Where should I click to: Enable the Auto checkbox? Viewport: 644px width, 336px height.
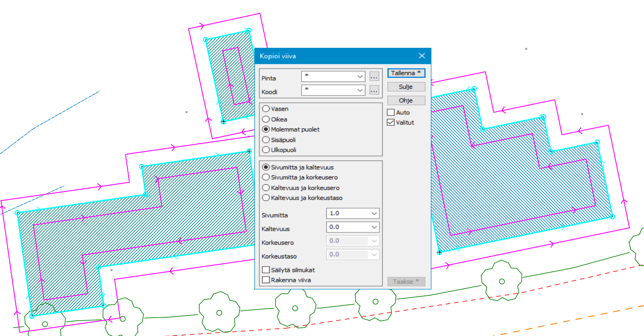[391, 113]
